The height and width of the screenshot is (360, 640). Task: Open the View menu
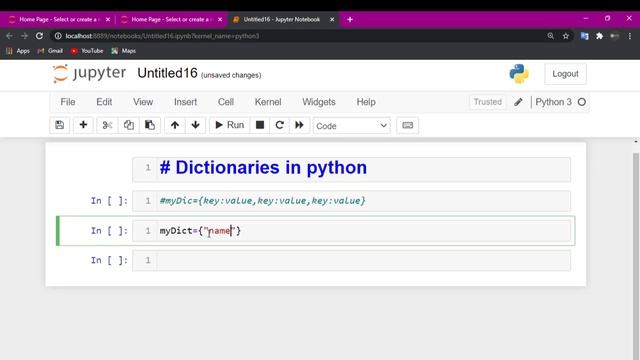pos(143,102)
